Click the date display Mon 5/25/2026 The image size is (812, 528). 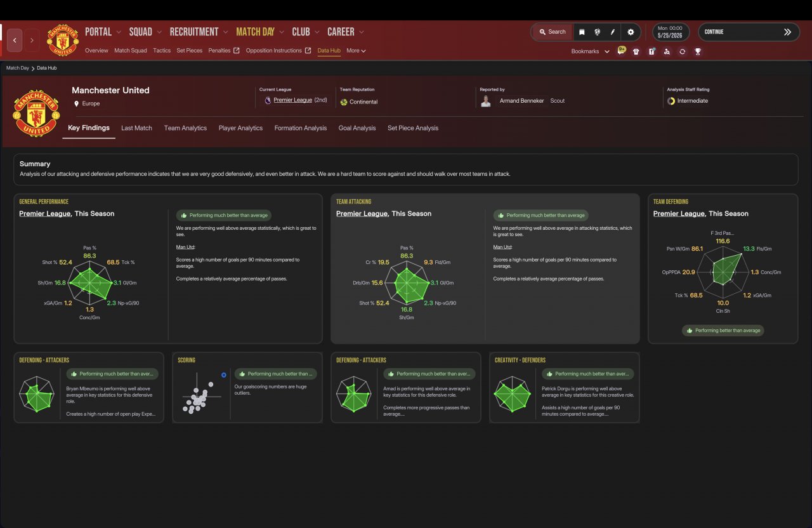[x=671, y=32]
